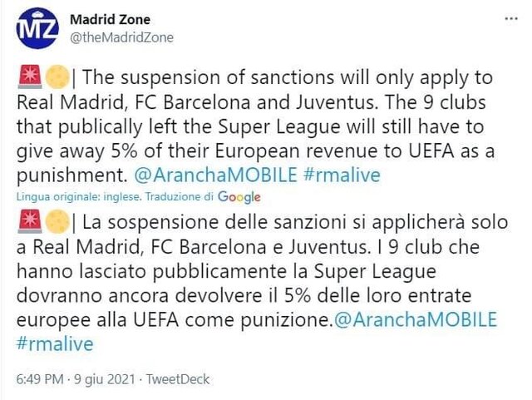
Task: Click the red siren emoji in the English tweet
Action: click(x=26, y=78)
